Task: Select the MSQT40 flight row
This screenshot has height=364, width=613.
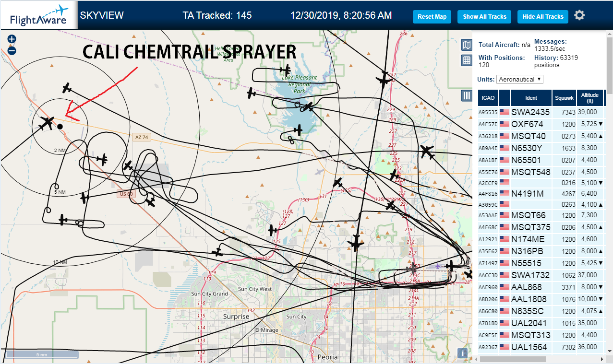Action: coord(541,136)
